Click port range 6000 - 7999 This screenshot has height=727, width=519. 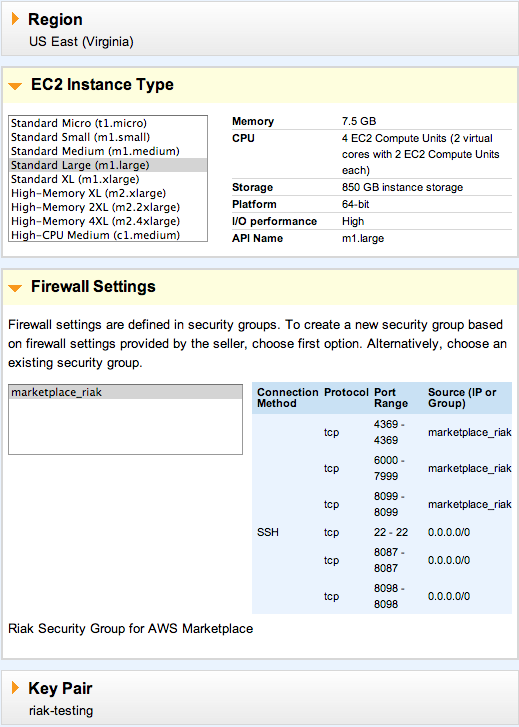coord(389,468)
